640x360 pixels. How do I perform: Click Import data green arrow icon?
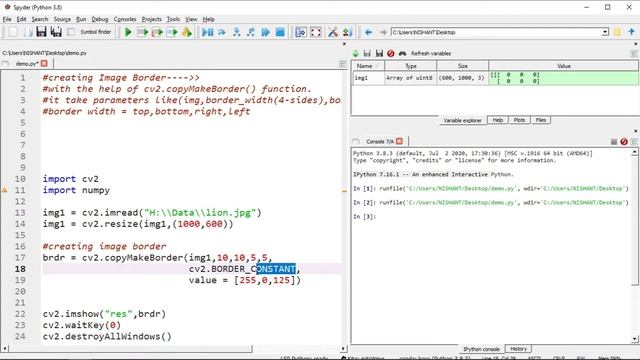(x=356, y=53)
